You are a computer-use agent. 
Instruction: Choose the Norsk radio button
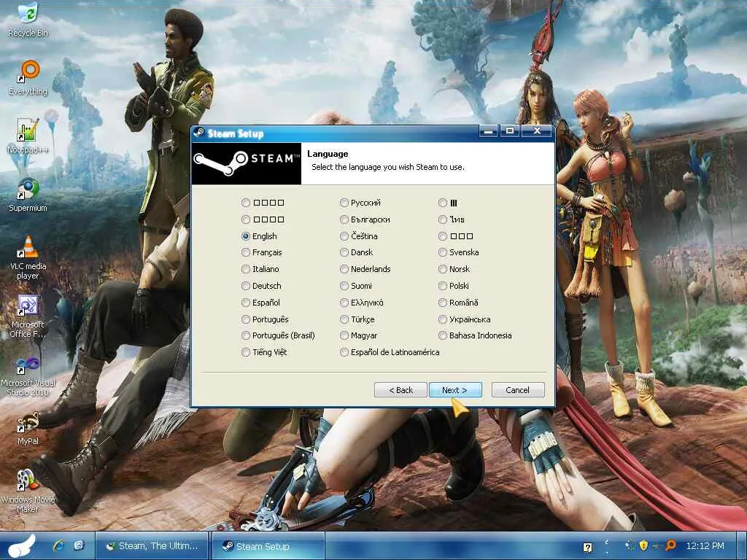coord(454,269)
